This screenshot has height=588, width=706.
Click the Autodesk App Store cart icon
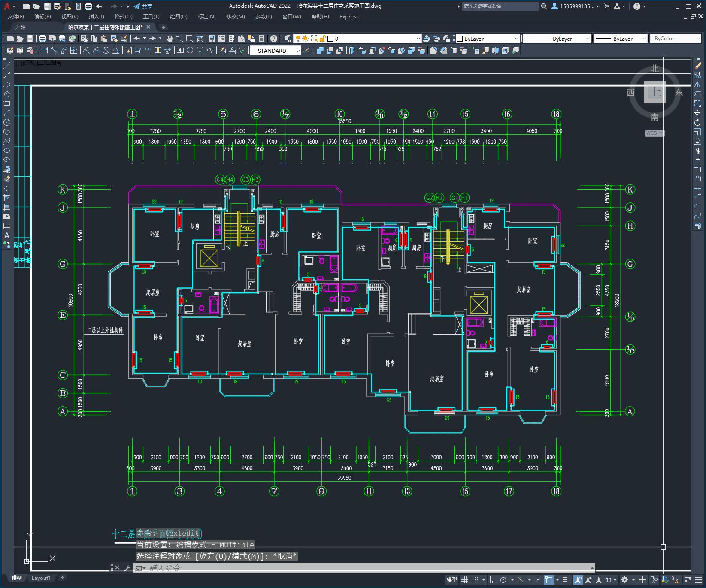(x=607, y=6)
